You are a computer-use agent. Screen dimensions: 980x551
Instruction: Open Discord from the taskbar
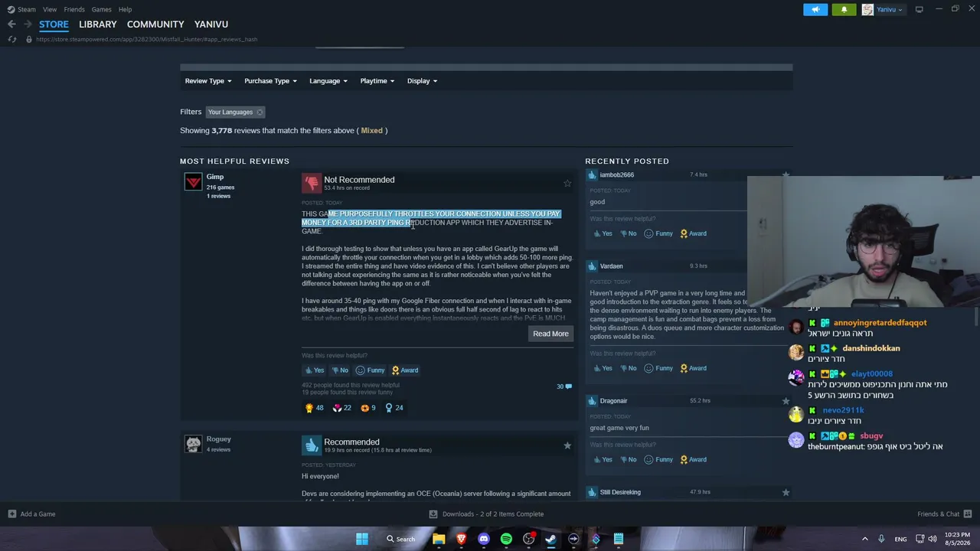point(483,539)
